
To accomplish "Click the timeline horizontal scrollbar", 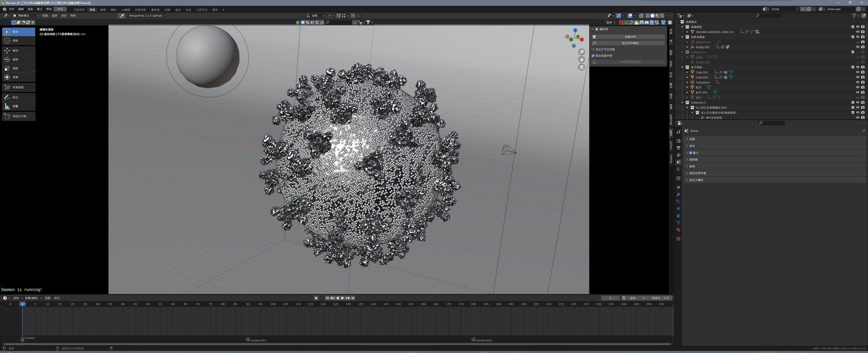I will pyautogui.click(x=337, y=344).
